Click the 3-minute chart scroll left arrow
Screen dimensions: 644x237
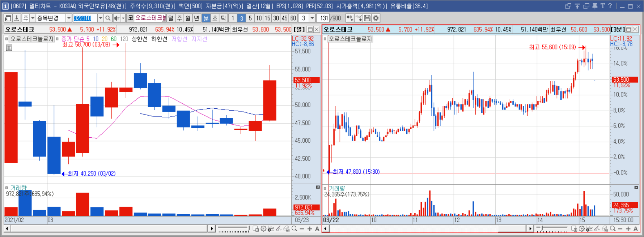click(x=326, y=229)
